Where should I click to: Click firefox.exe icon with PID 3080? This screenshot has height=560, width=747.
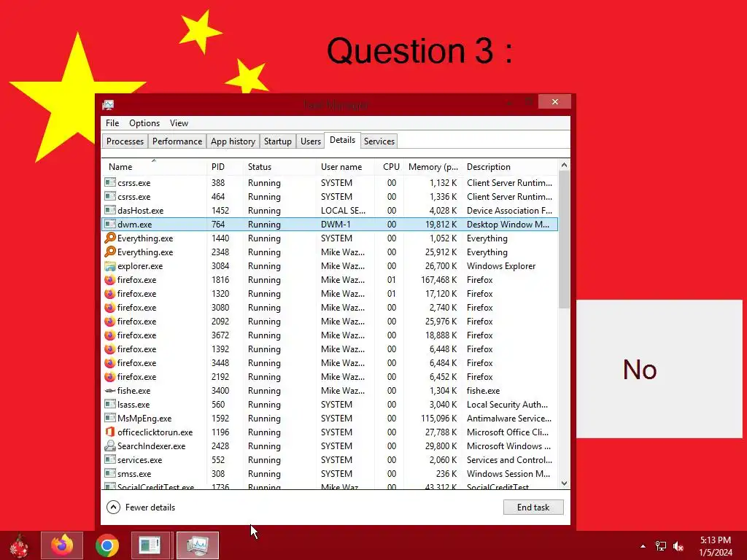pyautogui.click(x=110, y=307)
